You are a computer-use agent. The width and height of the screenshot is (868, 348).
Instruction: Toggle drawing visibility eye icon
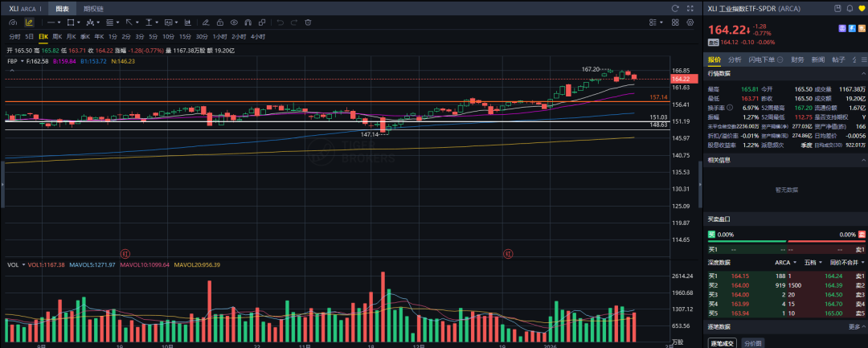coord(234,23)
